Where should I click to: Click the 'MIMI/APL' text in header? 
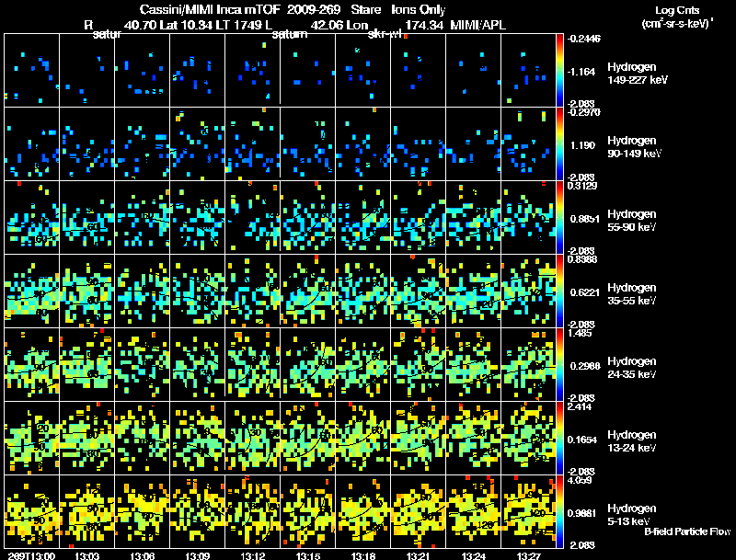(477, 25)
